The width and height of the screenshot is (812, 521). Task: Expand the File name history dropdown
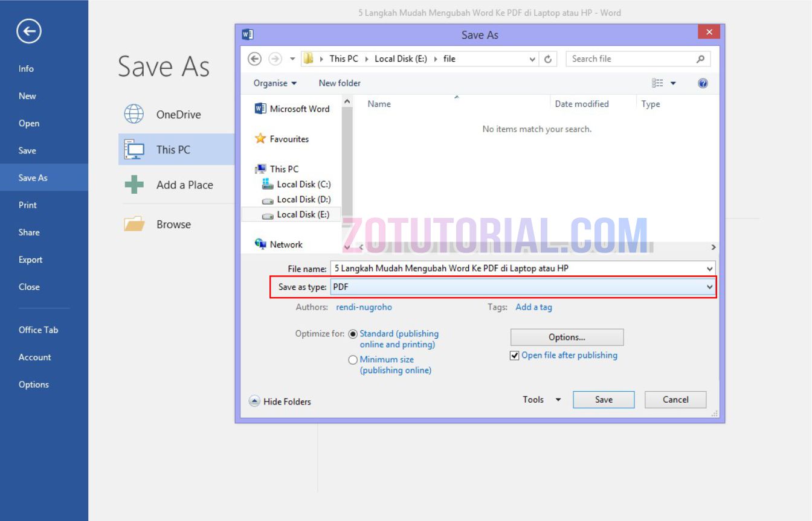pyautogui.click(x=709, y=269)
